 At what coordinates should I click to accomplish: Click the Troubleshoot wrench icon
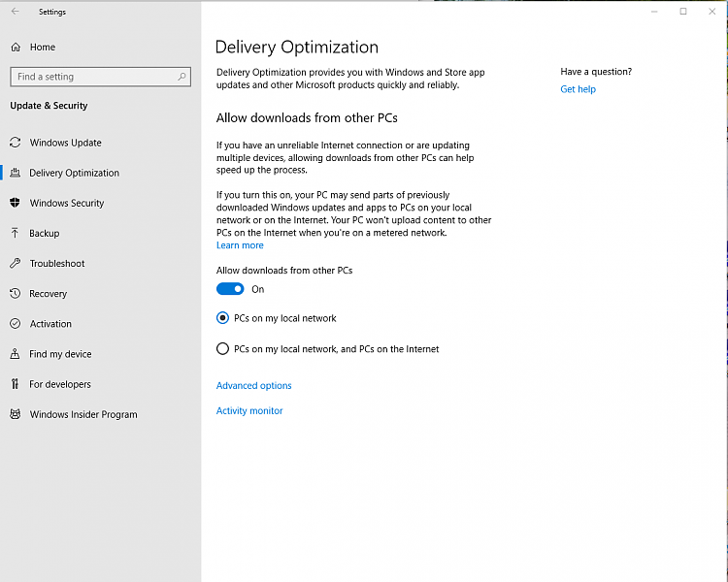coord(16,263)
